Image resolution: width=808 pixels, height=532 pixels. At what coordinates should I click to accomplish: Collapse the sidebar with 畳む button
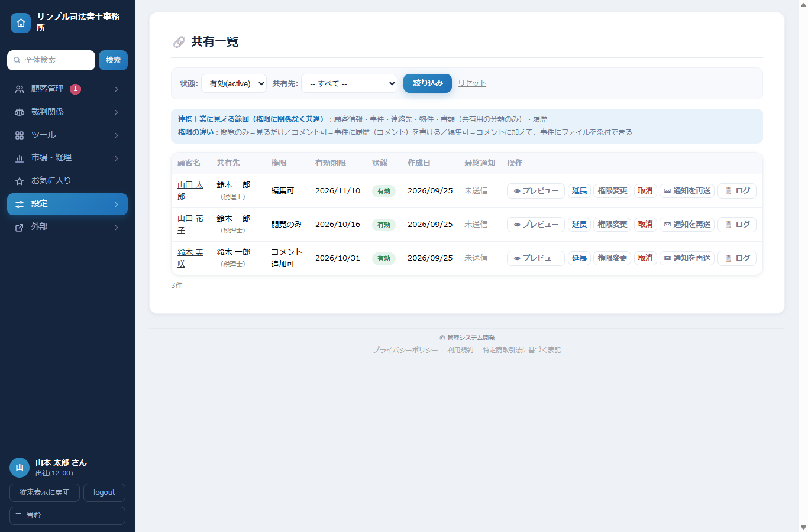(x=67, y=515)
